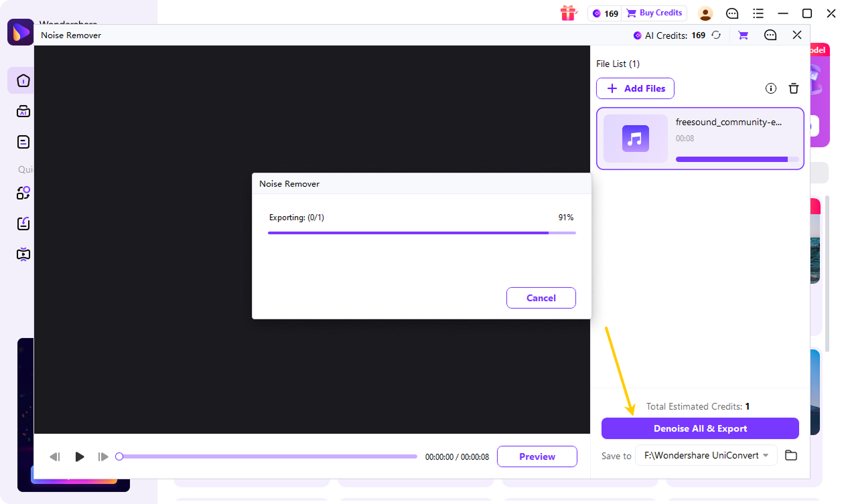Play the audio preview
844x504 pixels.
click(80, 456)
